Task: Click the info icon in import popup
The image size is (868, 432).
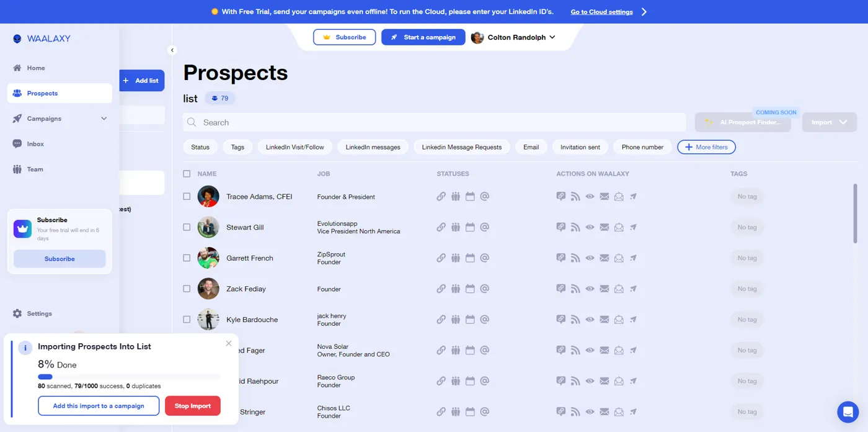Action: point(25,348)
